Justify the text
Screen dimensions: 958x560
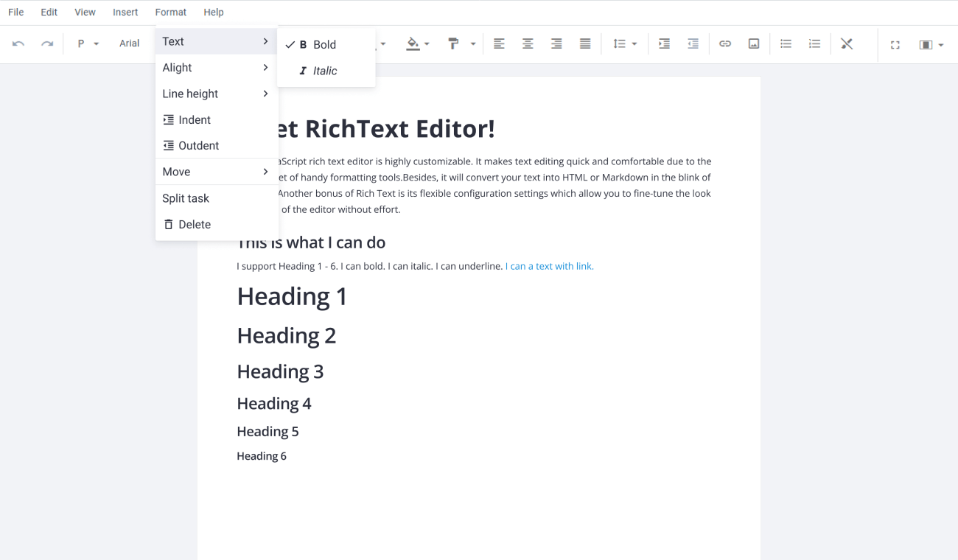tap(585, 44)
